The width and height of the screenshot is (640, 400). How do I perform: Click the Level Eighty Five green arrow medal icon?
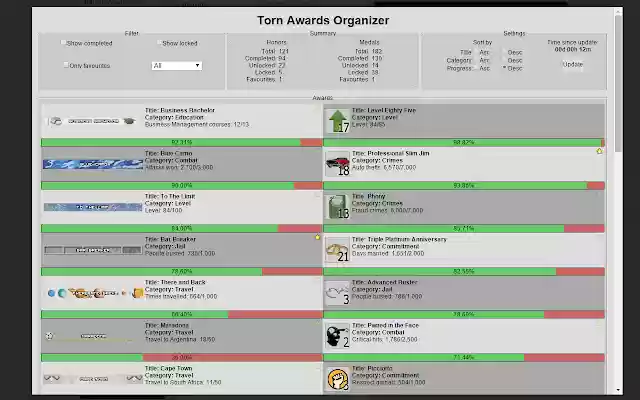coord(338,121)
